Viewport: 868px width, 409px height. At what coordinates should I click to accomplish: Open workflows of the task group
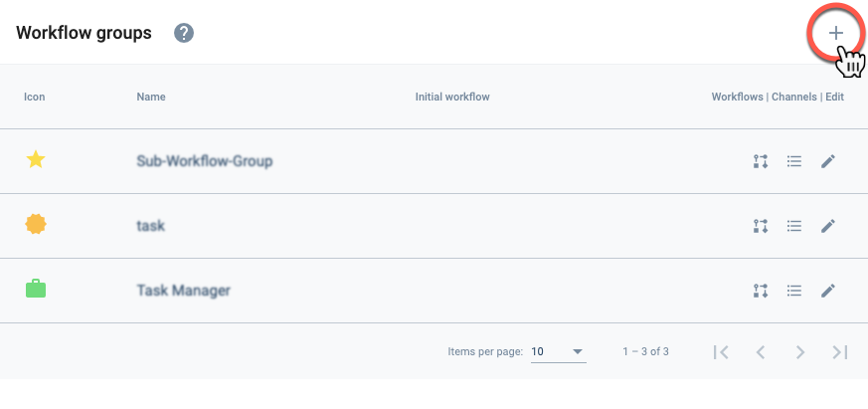pyautogui.click(x=761, y=226)
